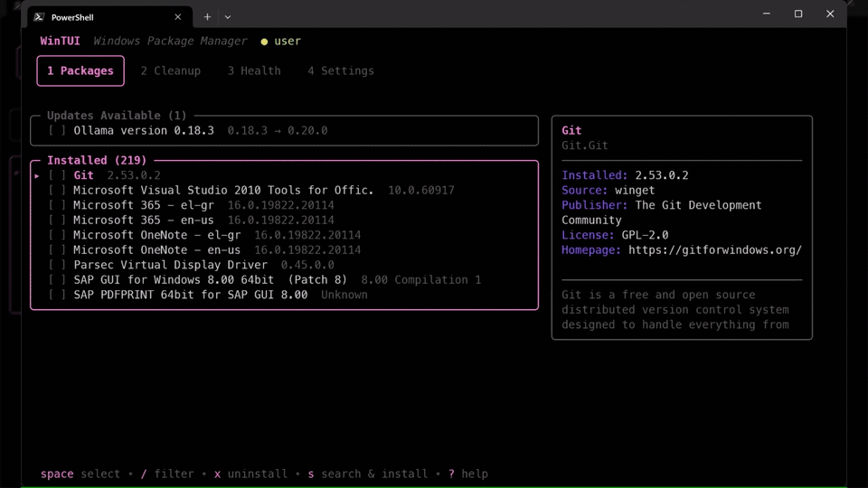868x488 pixels.
Task: Click the 0.18.3 → 0.20.0 version text
Action: pyautogui.click(x=278, y=130)
